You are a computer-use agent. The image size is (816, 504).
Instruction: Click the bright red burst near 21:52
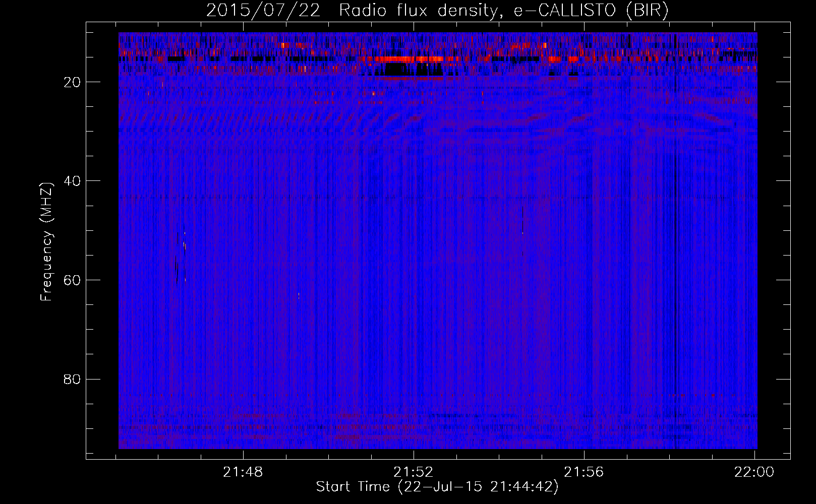coord(409,59)
